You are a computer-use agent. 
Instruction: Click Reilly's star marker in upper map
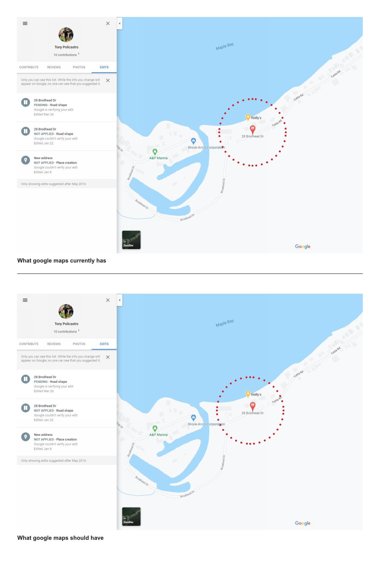[x=248, y=117]
